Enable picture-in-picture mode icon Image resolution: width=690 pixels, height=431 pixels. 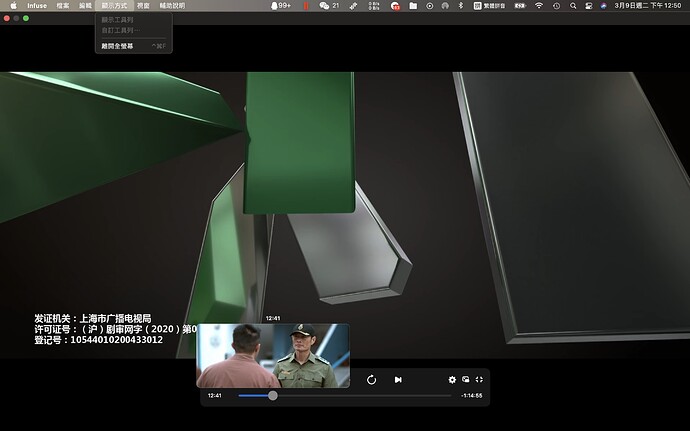pyautogui.click(x=466, y=379)
